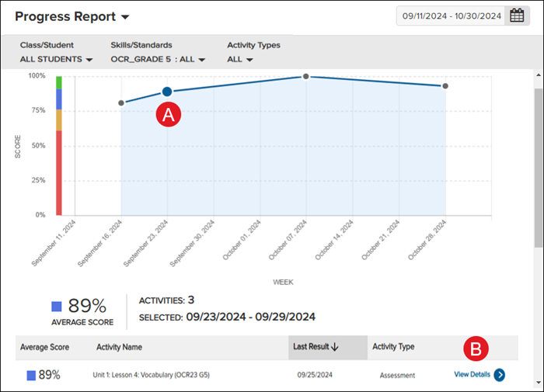The width and height of the screenshot is (544, 392).
Task: Open the OCR_GRADE 5 : ALL dropdown
Action: [158, 59]
